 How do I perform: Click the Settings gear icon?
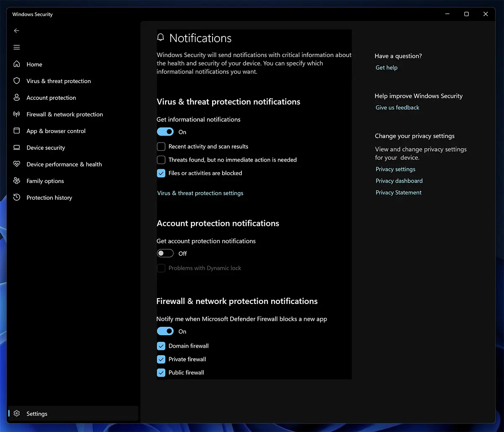pos(16,414)
